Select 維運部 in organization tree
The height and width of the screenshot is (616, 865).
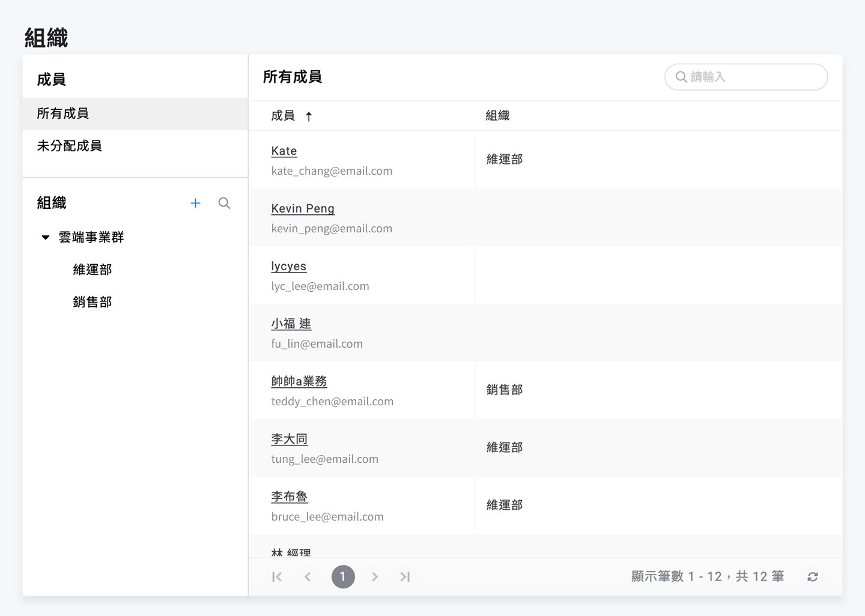(93, 270)
